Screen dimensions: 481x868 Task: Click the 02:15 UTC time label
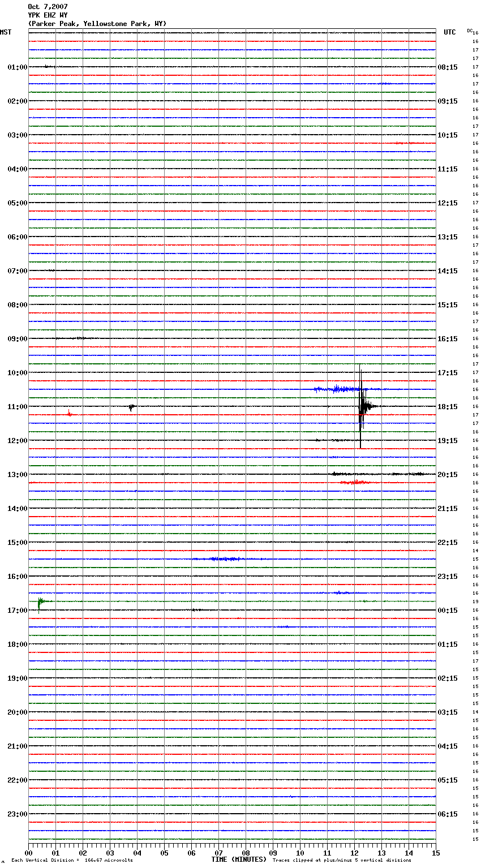(x=448, y=678)
